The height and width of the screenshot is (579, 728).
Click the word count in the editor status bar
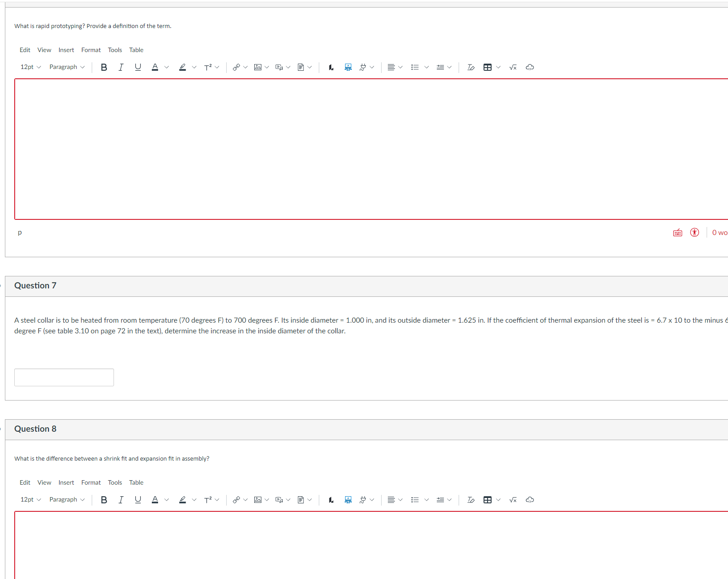[720, 232]
